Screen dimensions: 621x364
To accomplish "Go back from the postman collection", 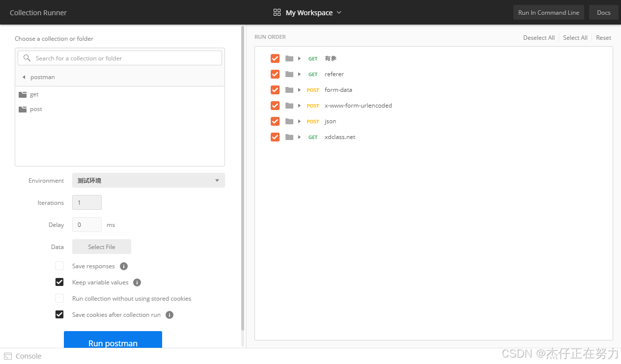I will [x=24, y=77].
